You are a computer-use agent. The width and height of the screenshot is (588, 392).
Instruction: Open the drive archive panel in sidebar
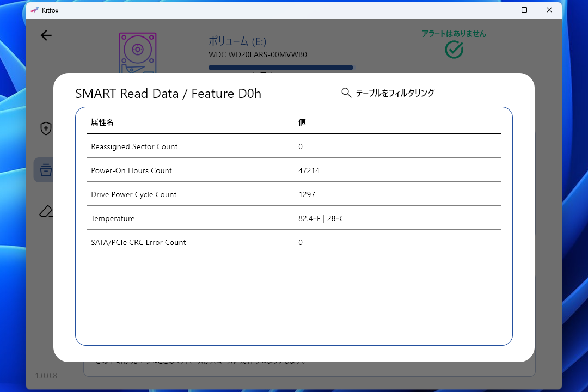[x=46, y=169]
